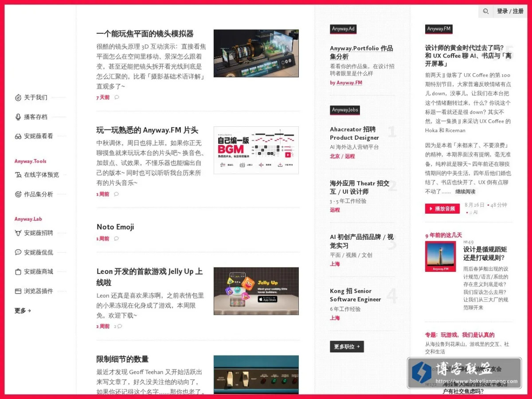Open 登录 / 注册 login link
Viewport: 532px width, 399px height.
click(510, 12)
